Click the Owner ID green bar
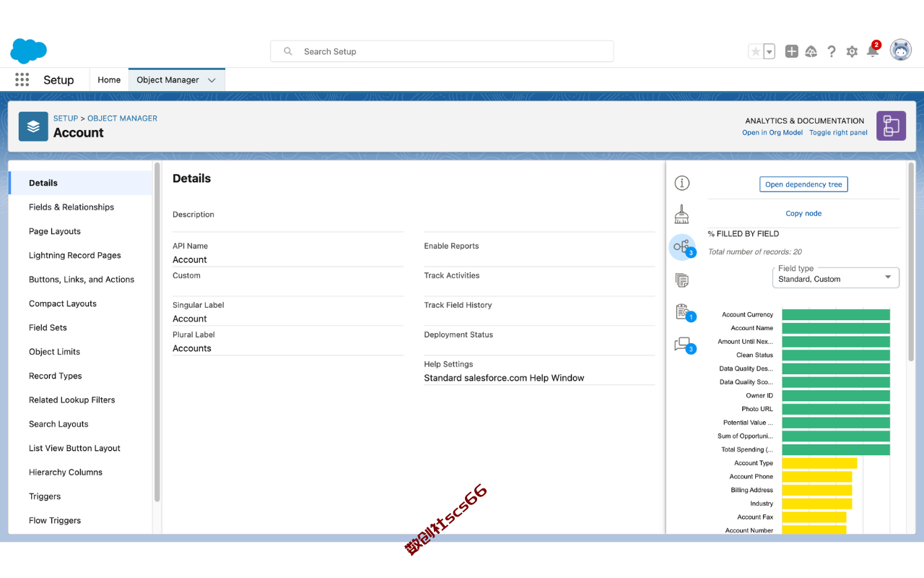The image size is (924, 578). [x=836, y=395]
